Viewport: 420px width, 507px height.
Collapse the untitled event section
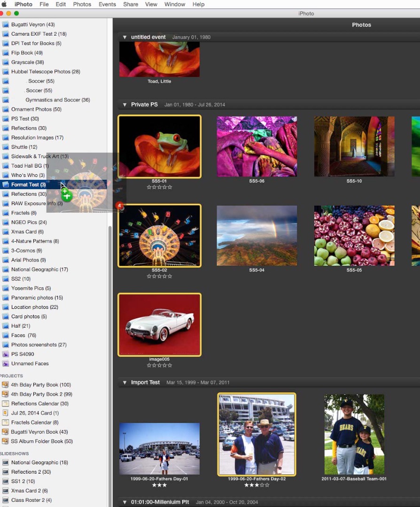pyautogui.click(x=124, y=38)
